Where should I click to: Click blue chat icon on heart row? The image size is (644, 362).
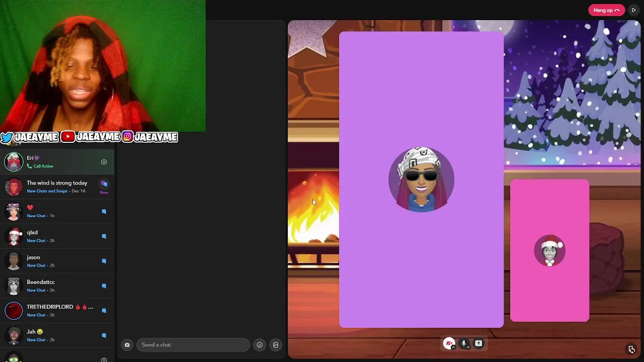coord(104,212)
